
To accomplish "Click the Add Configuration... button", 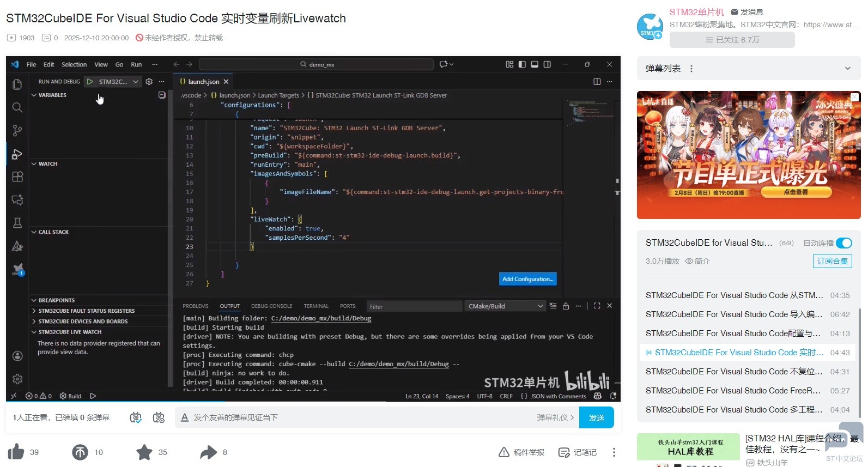I will [x=527, y=279].
